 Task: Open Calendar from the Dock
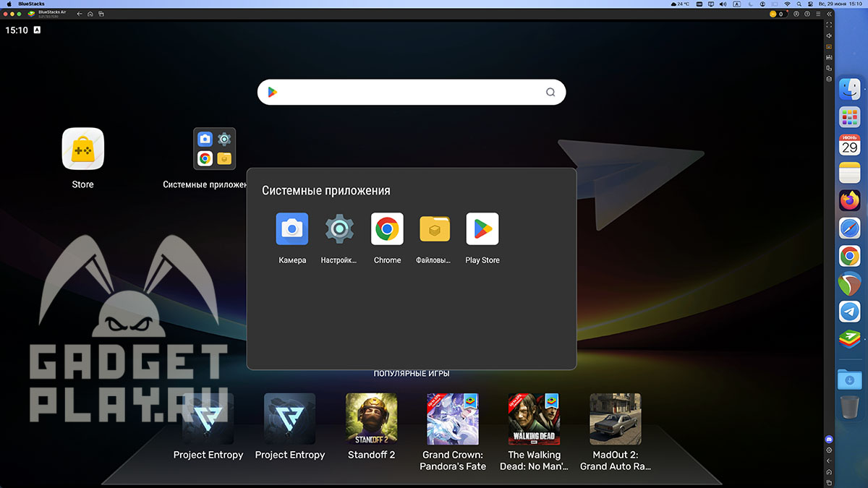[849, 145]
